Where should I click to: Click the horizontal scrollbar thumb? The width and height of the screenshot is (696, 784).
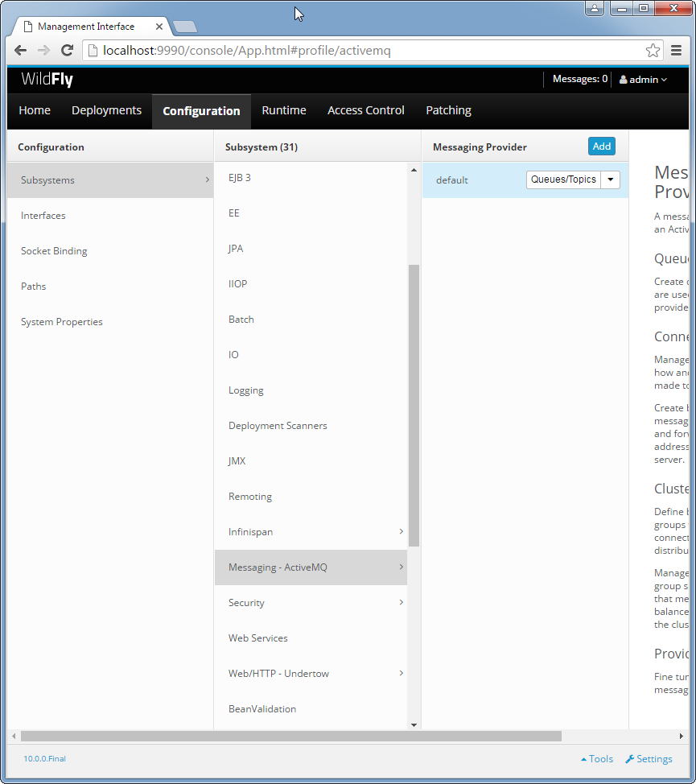291,737
